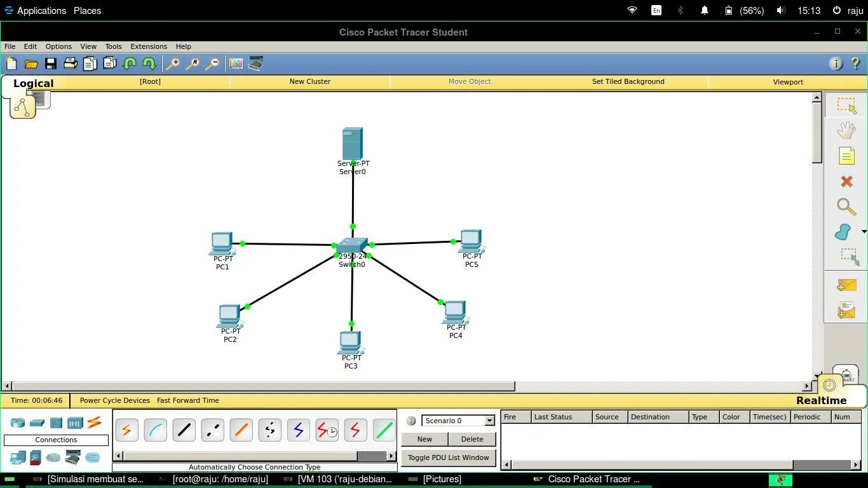Click Toggle PDU List Window
Viewport: 868px width, 488px height.
click(x=448, y=457)
